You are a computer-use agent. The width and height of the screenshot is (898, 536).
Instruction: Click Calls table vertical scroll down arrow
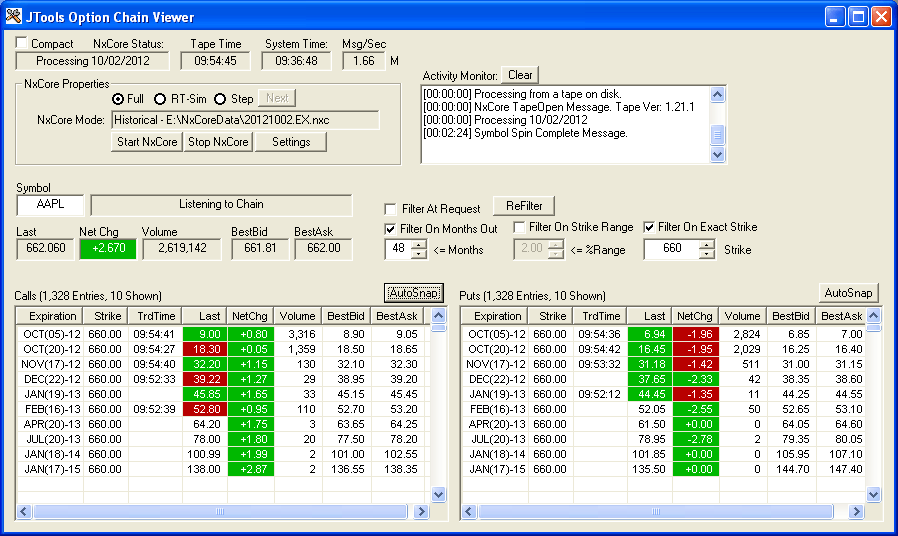[438, 494]
